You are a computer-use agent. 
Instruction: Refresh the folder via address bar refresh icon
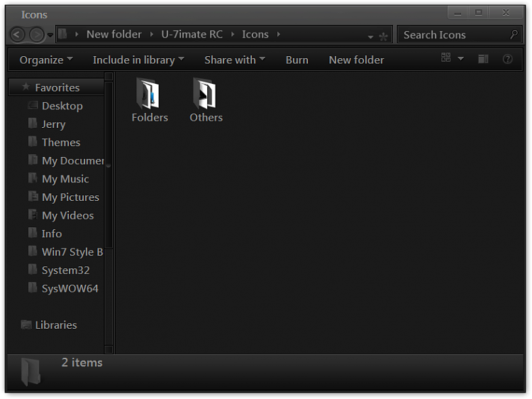[x=383, y=36]
